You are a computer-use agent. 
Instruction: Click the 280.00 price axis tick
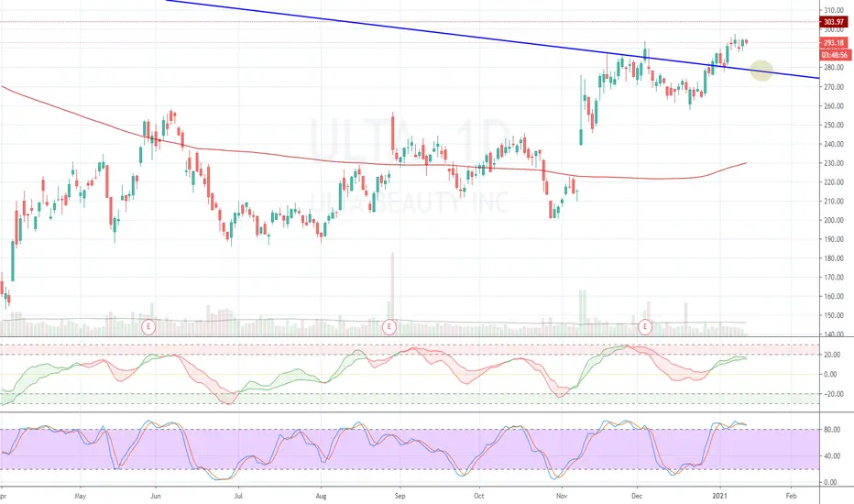click(x=834, y=68)
